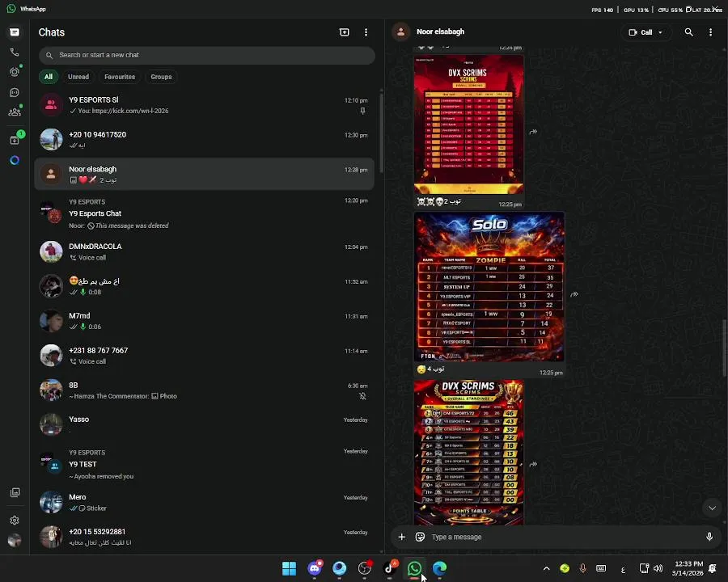
Task: Open WhatsApp Settings gear icon
Action: tap(15, 521)
